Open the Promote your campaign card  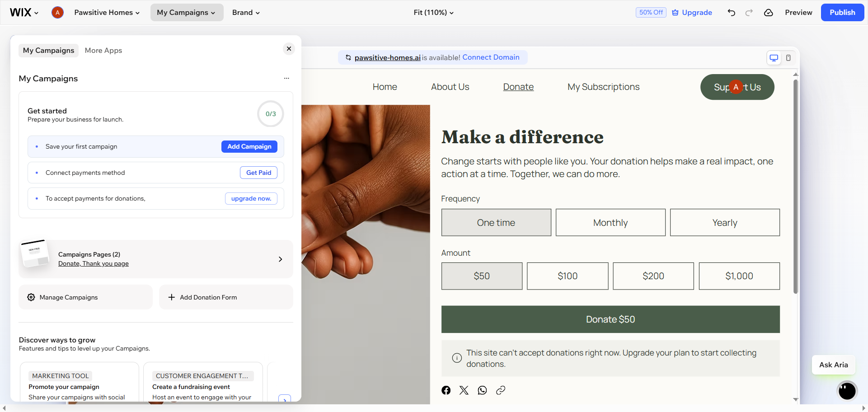(x=80, y=382)
